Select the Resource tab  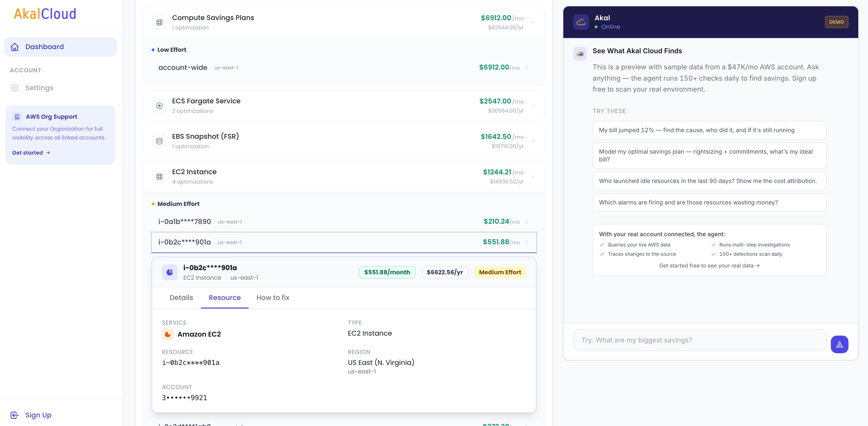point(225,298)
